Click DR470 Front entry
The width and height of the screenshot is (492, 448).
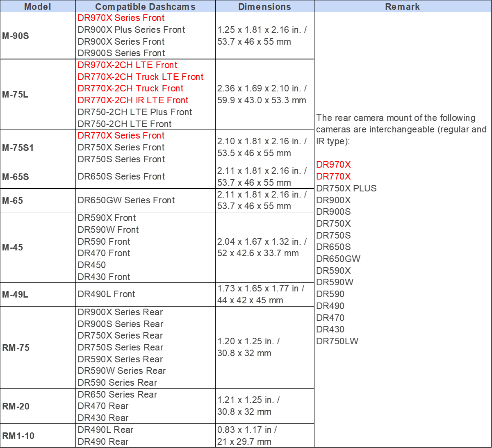pos(104,253)
